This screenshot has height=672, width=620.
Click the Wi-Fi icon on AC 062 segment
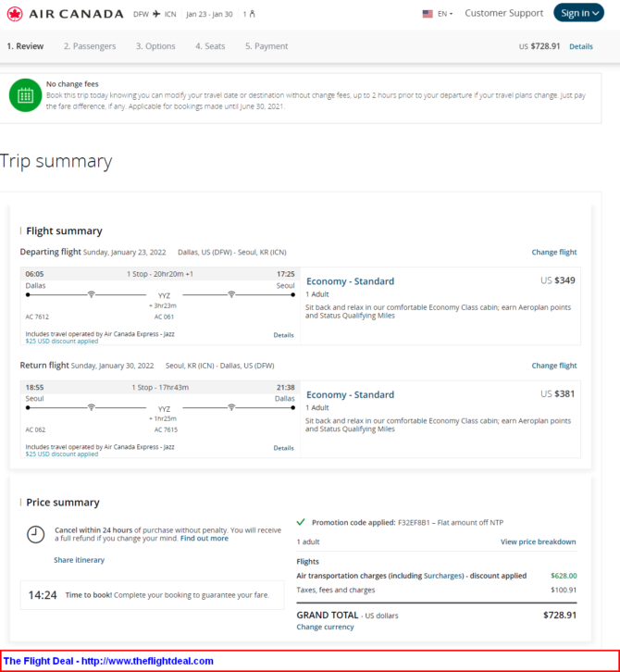click(92, 407)
